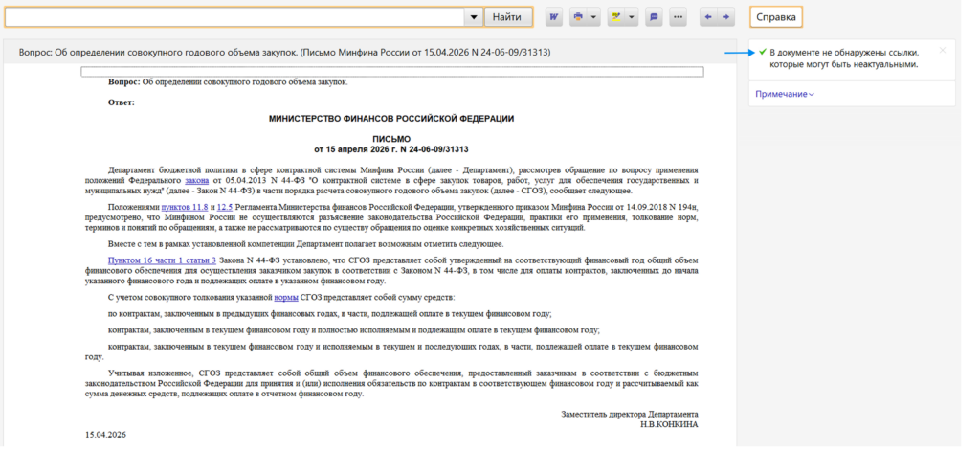Add a comment with speech bubble icon
980x452 pixels.
tap(654, 17)
